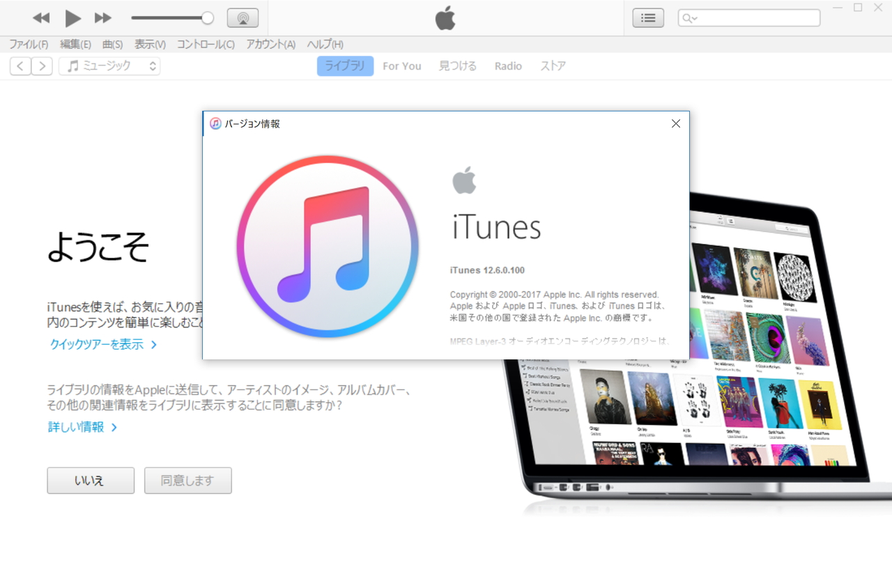The image size is (892, 588).
Task: Open the アカウント menu
Action: [x=271, y=44]
